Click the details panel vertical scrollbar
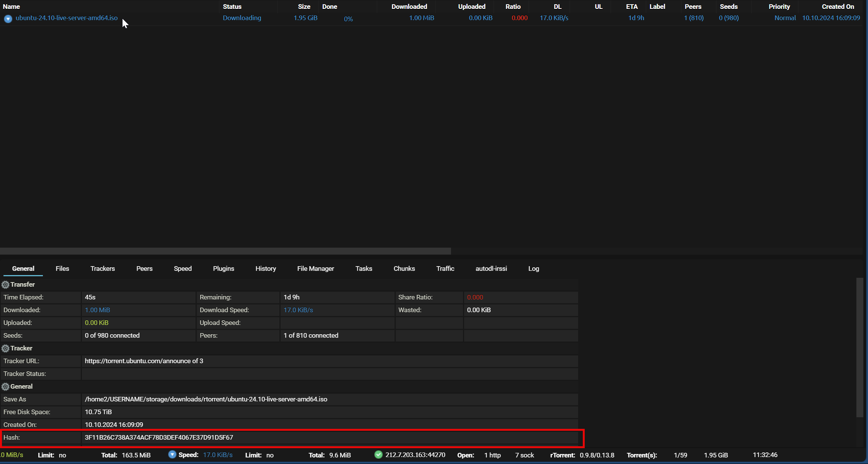This screenshot has width=868, height=464. (859, 347)
